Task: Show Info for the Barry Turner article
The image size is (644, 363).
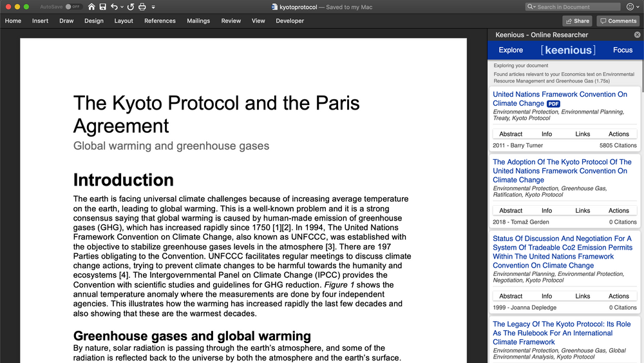Action: (547, 134)
